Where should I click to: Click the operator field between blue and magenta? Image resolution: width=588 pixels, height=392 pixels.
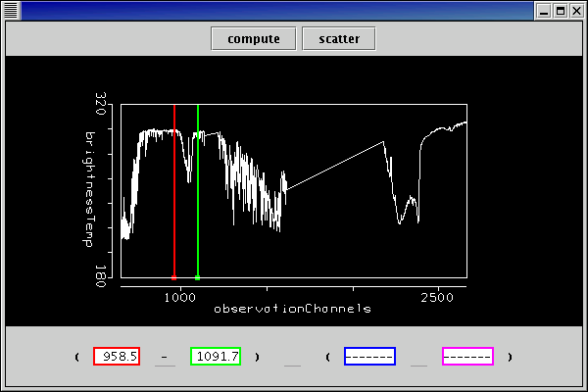click(418, 357)
